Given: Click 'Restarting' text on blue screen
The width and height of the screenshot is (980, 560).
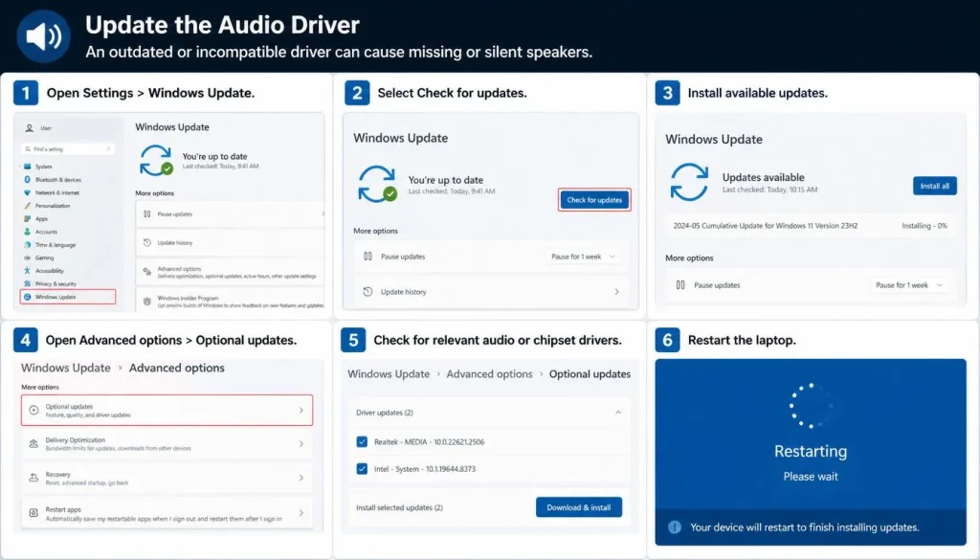Looking at the screenshot, I should tap(811, 451).
